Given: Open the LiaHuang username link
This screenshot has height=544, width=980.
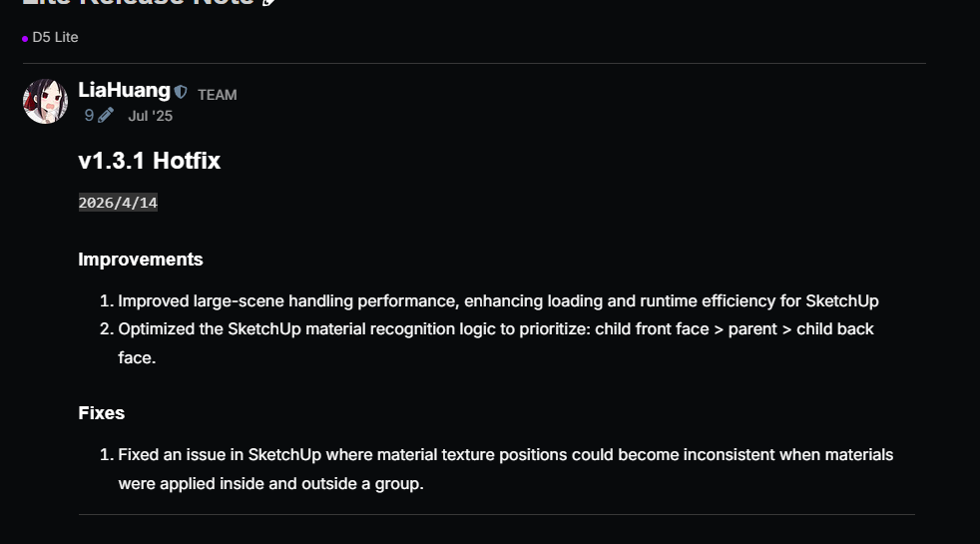Looking at the screenshot, I should [x=124, y=91].
